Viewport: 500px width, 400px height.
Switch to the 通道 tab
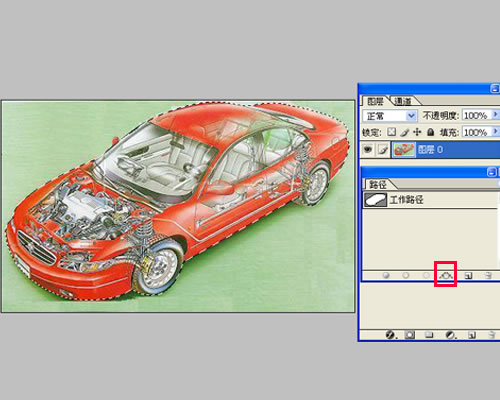tap(402, 101)
